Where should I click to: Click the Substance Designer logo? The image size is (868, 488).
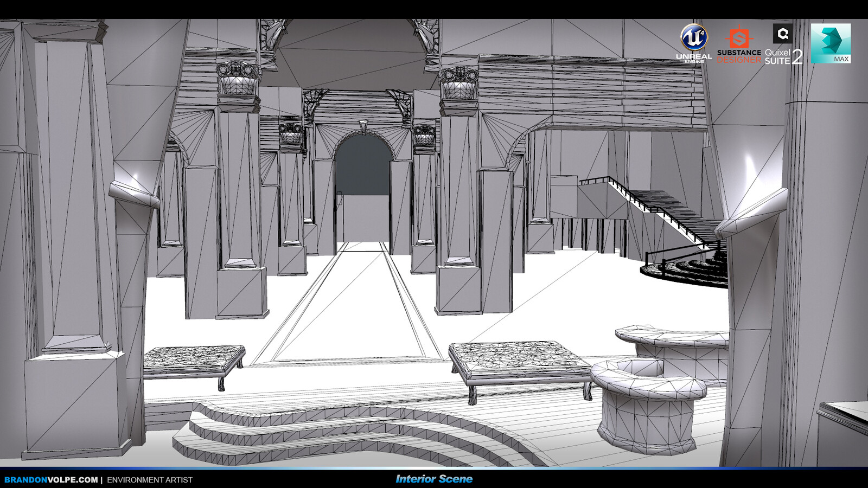739,44
